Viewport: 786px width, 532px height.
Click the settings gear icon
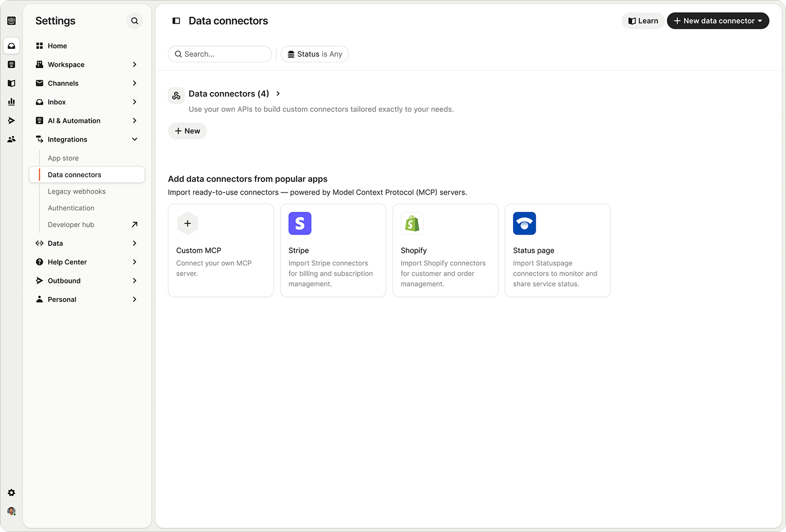(x=11, y=493)
